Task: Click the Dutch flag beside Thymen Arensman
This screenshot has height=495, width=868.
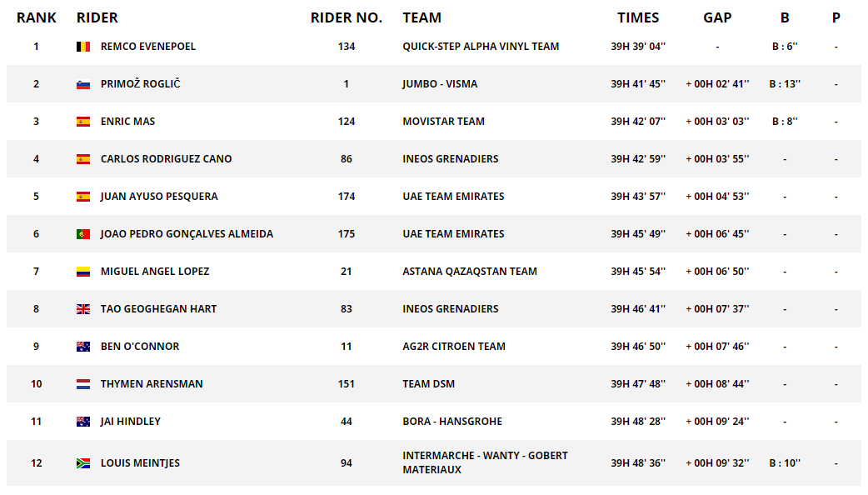Action: point(82,384)
